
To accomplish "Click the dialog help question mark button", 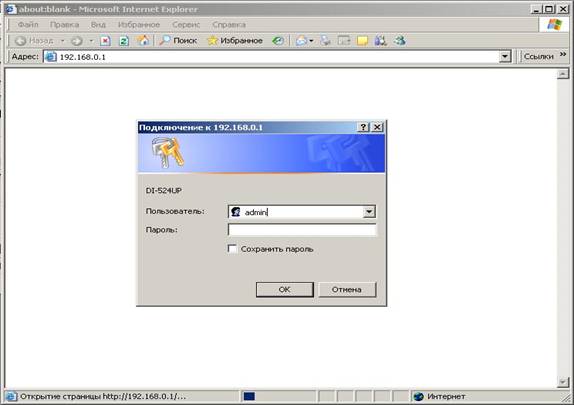I will (363, 127).
